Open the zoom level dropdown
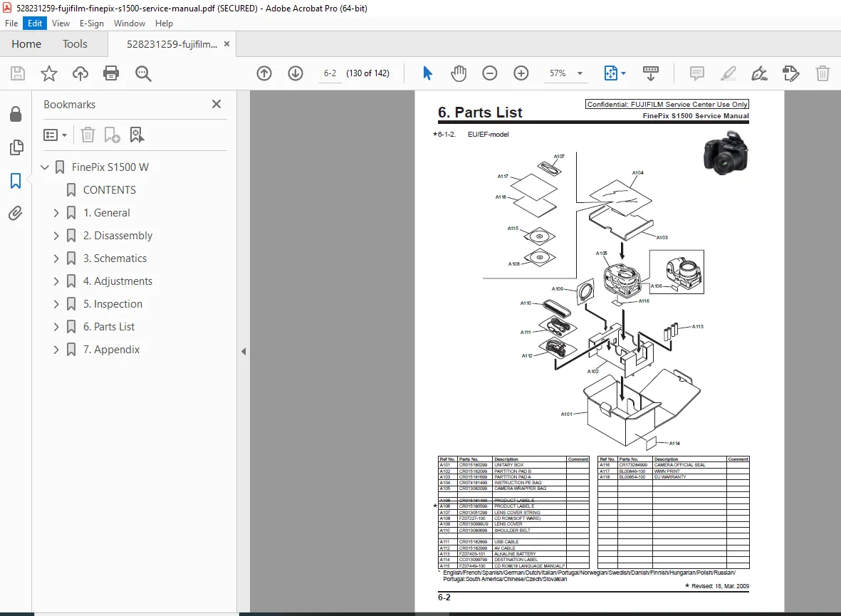 pos(580,73)
